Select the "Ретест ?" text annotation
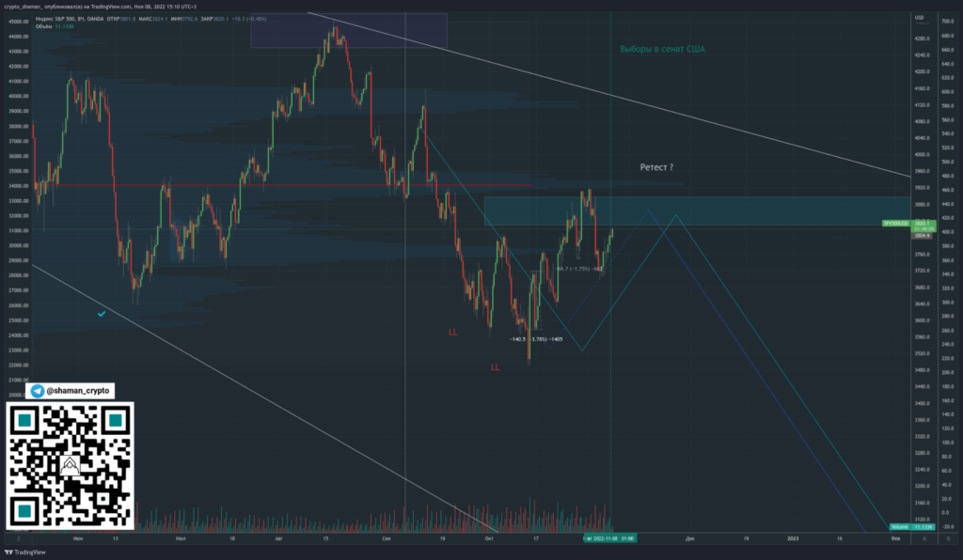The height and width of the screenshot is (560, 963). coord(655,166)
